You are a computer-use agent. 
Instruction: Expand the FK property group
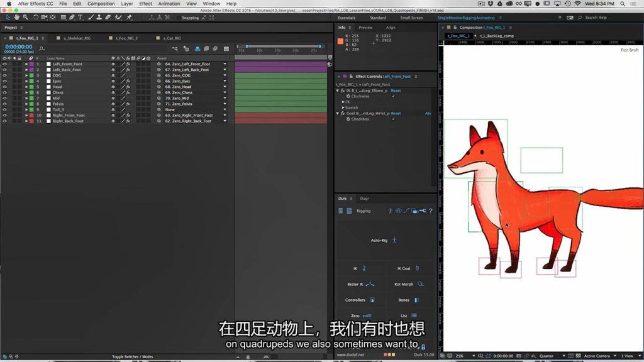click(343, 102)
